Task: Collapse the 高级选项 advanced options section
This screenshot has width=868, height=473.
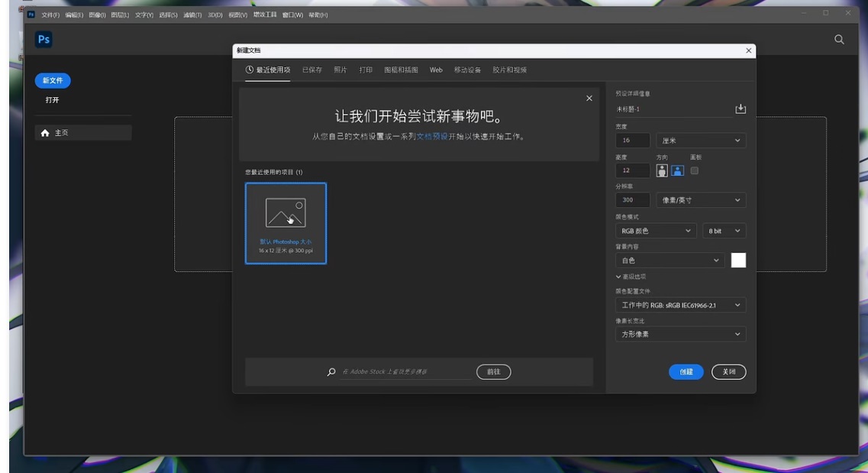Action: (x=631, y=277)
